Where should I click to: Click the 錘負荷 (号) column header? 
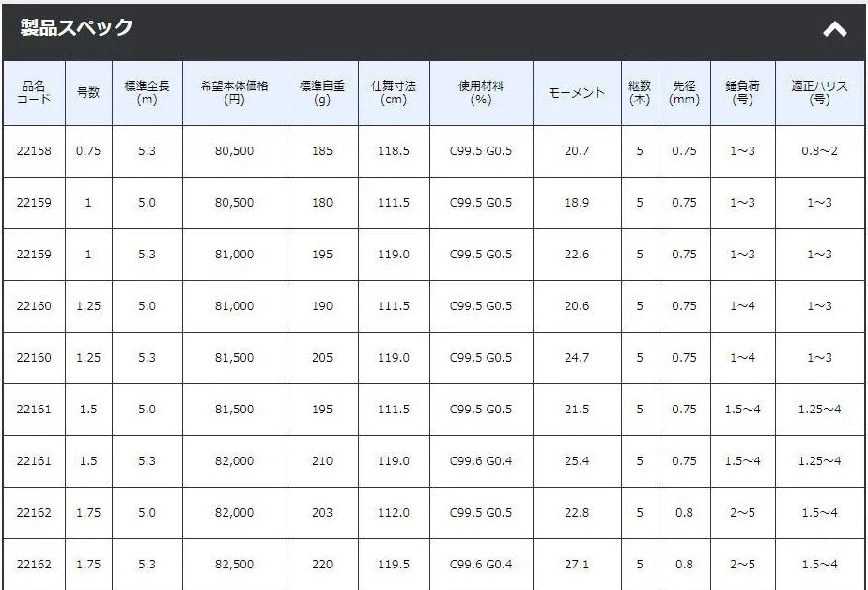click(x=742, y=92)
